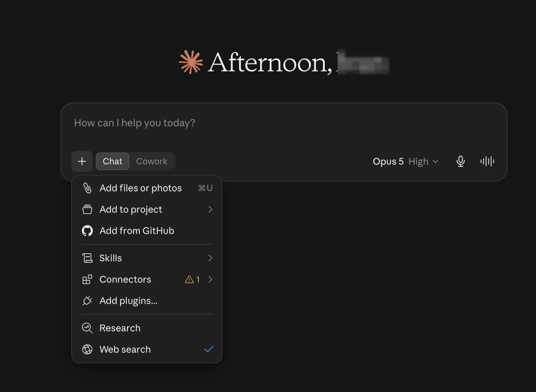Click the ⌘U shortcut hint
This screenshot has width=536, height=392.
click(205, 188)
